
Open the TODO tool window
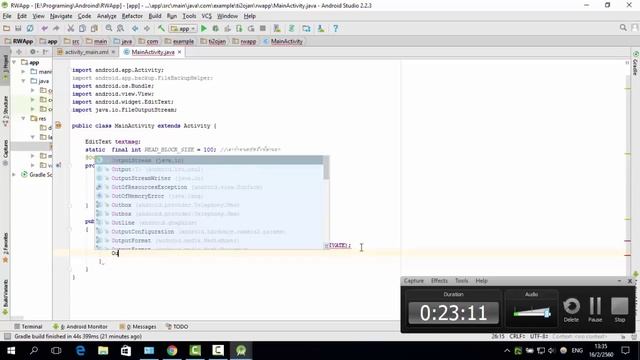[177, 327]
